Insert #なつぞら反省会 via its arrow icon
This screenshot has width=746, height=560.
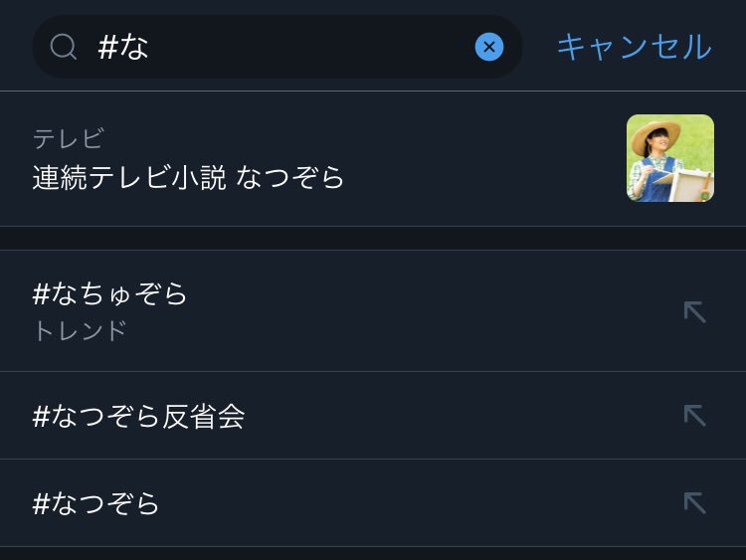tap(694, 416)
